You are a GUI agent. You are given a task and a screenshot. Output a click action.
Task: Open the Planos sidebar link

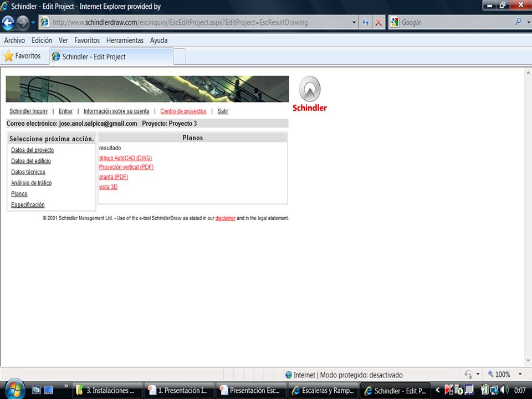pos(19,194)
